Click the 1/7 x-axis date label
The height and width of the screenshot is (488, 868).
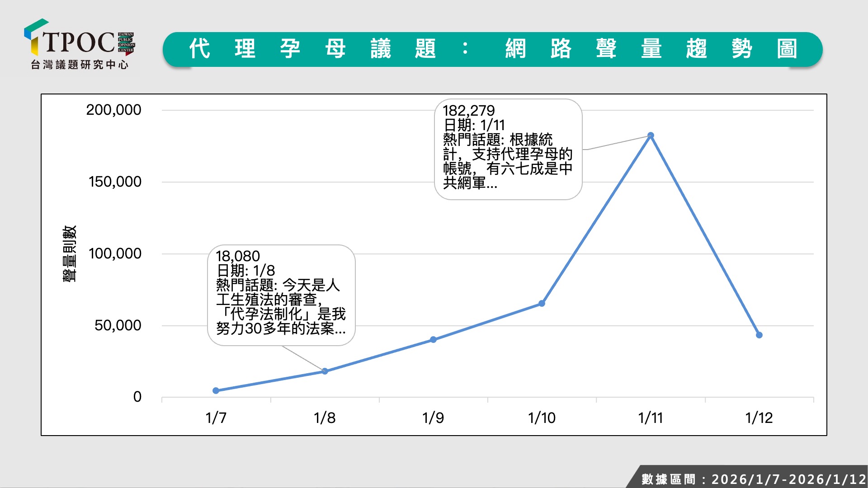[216, 418]
